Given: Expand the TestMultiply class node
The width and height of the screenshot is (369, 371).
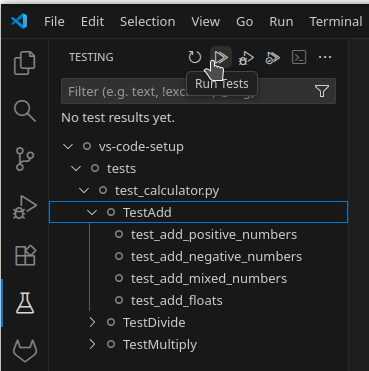Looking at the screenshot, I should (x=92, y=344).
